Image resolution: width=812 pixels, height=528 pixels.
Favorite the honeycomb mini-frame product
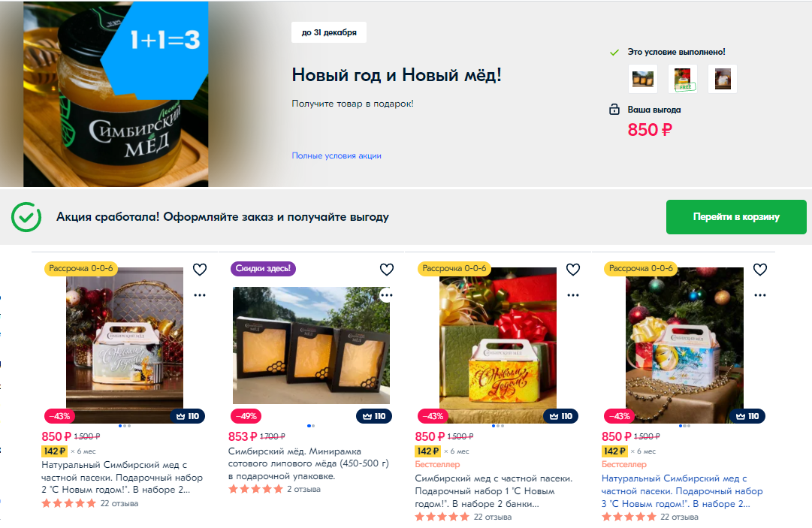(x=387, y=269)
